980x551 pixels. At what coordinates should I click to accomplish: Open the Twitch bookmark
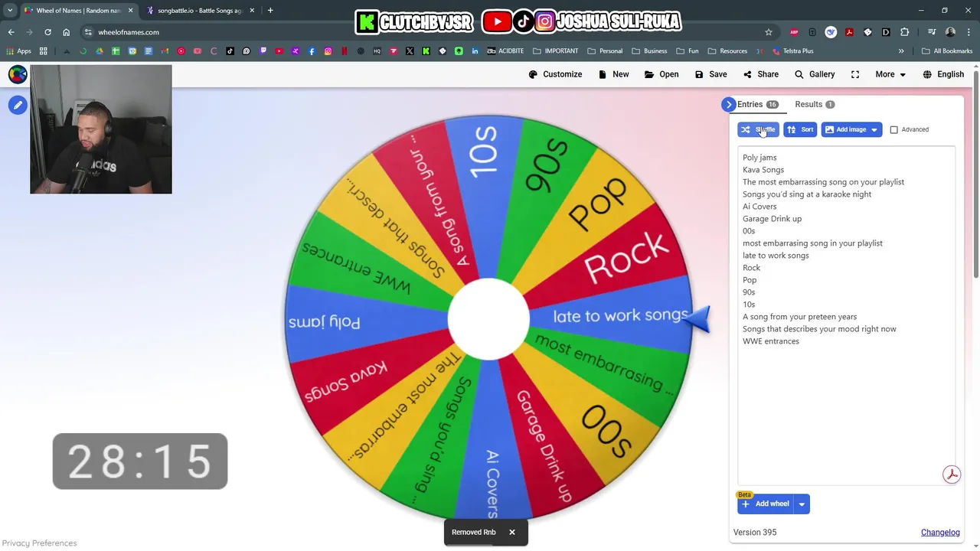click(x=263, y=51)
